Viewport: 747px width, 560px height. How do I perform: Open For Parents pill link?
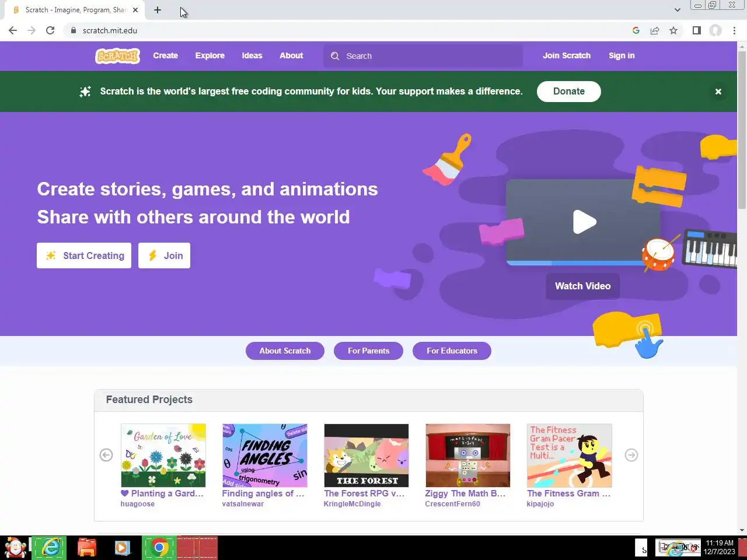(368, 351)
